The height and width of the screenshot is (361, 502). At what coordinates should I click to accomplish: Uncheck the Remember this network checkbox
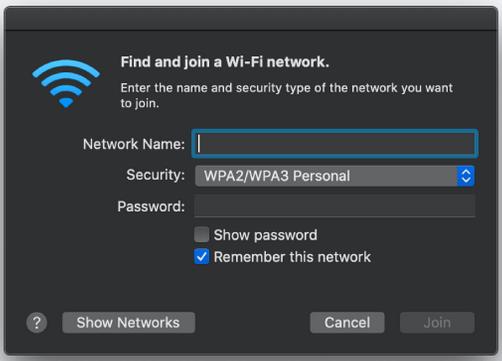coord(202,257)
